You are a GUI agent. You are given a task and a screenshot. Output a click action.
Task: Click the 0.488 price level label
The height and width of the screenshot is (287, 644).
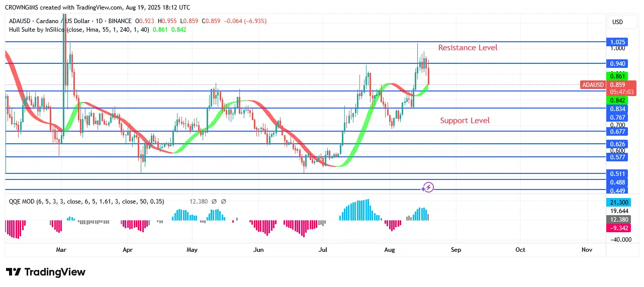[x=617, y=182]
